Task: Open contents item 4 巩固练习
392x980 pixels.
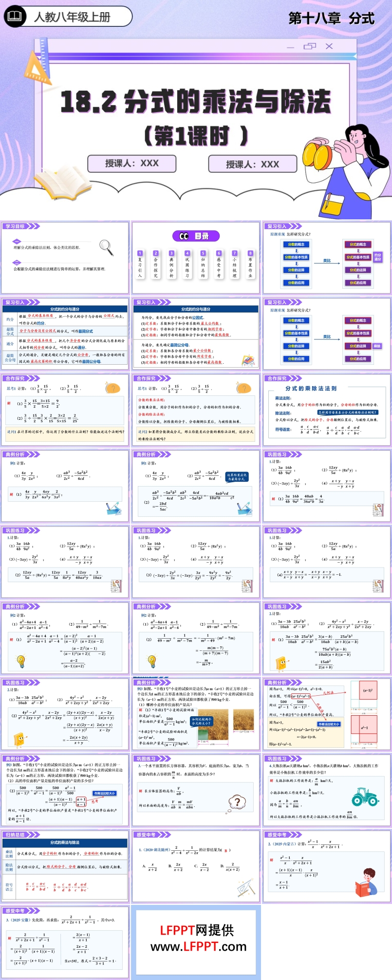Action: [x=187, y=264]
